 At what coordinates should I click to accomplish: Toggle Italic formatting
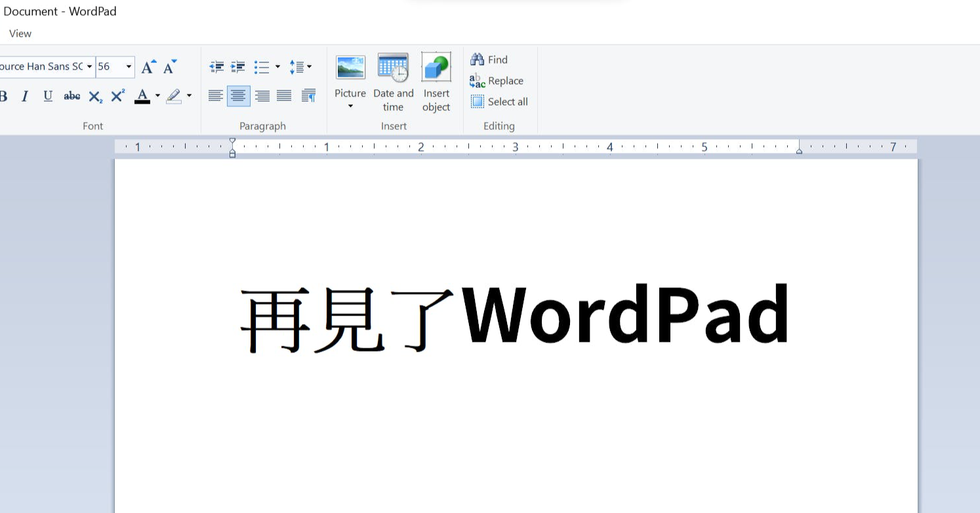(25, 96)
